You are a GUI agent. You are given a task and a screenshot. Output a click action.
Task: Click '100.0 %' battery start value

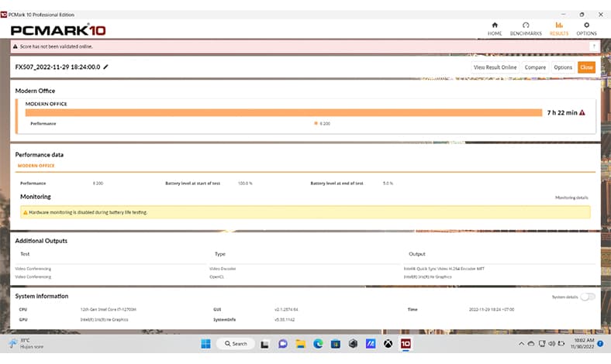pos(245,184)
